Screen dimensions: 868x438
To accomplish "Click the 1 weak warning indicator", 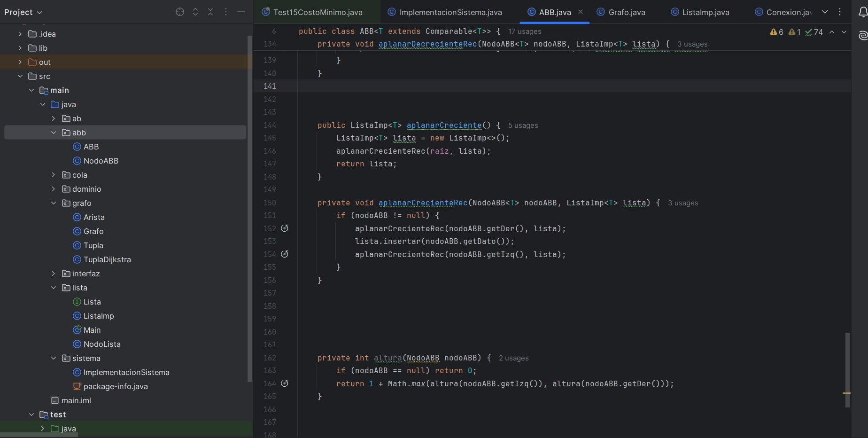I will pyautogui.click(x=795, y=32).
